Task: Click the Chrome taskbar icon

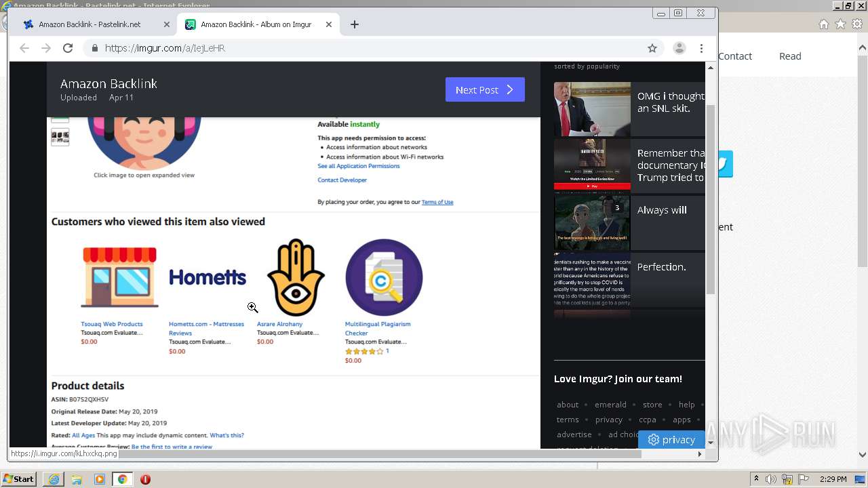Action: pyautogui.click(x=123, y=479)
